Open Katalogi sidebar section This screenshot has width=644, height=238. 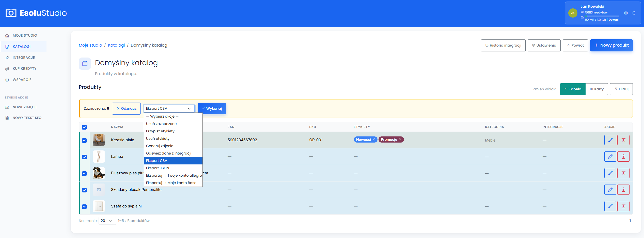click(x=23, y=47)
